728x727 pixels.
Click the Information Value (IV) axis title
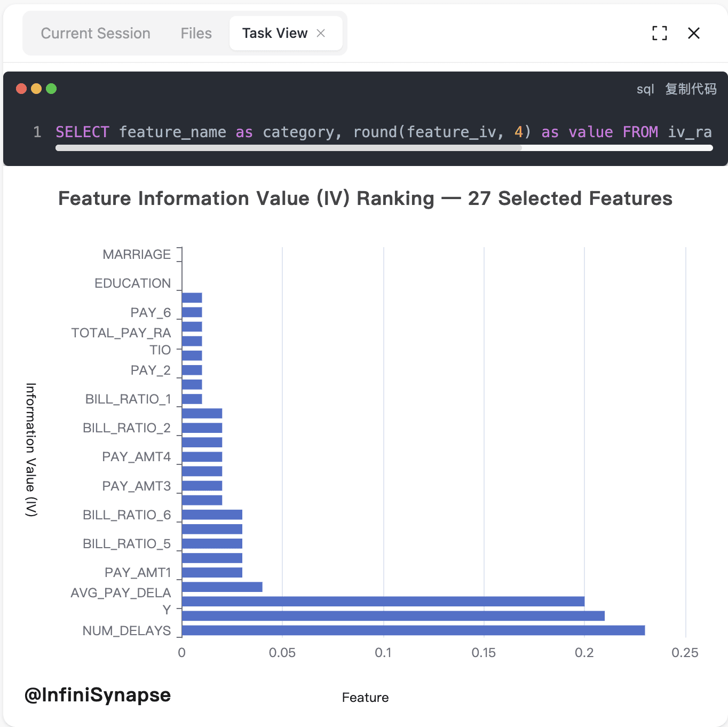pos(31,449)
